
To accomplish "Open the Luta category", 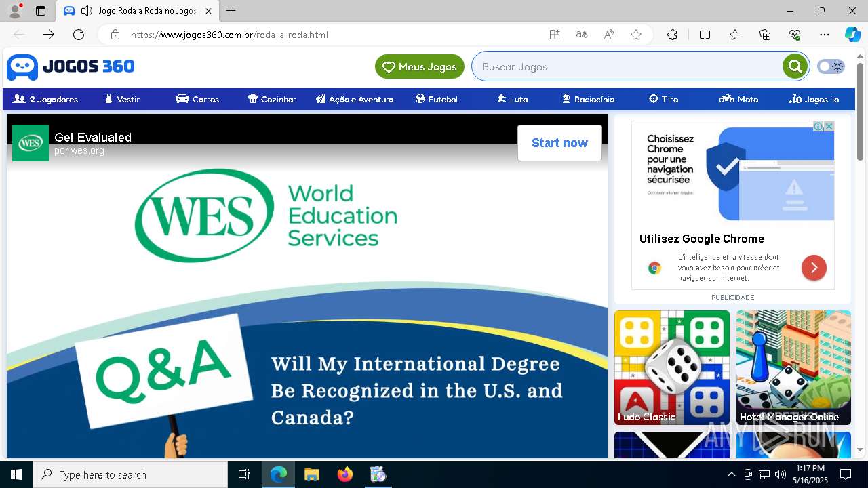I will 512,99.
